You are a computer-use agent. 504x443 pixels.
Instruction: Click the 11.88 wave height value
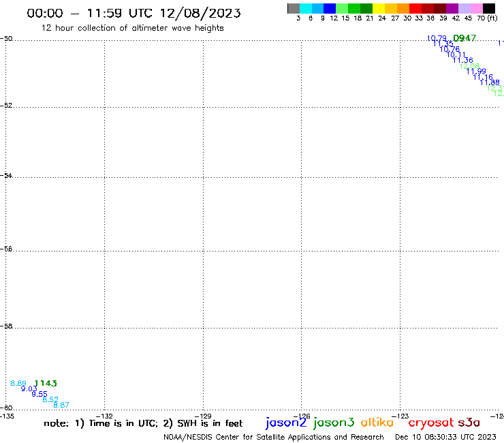pos(490,82)
